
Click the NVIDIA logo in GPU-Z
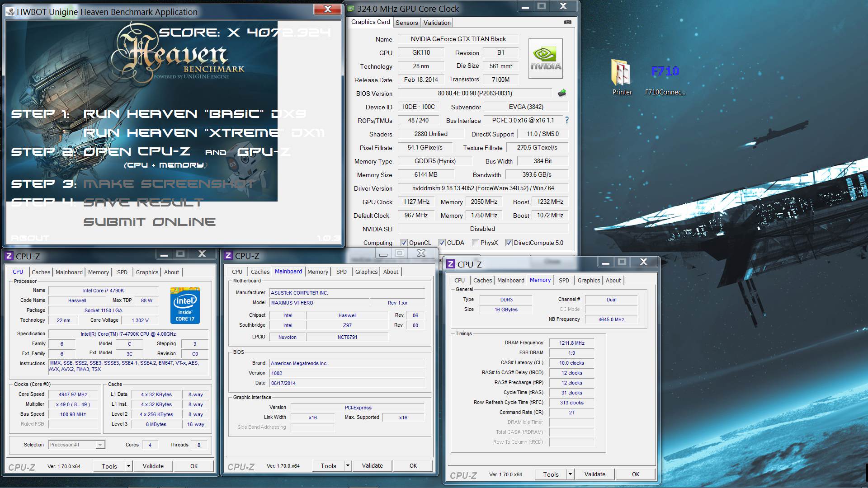pos(546,59)
